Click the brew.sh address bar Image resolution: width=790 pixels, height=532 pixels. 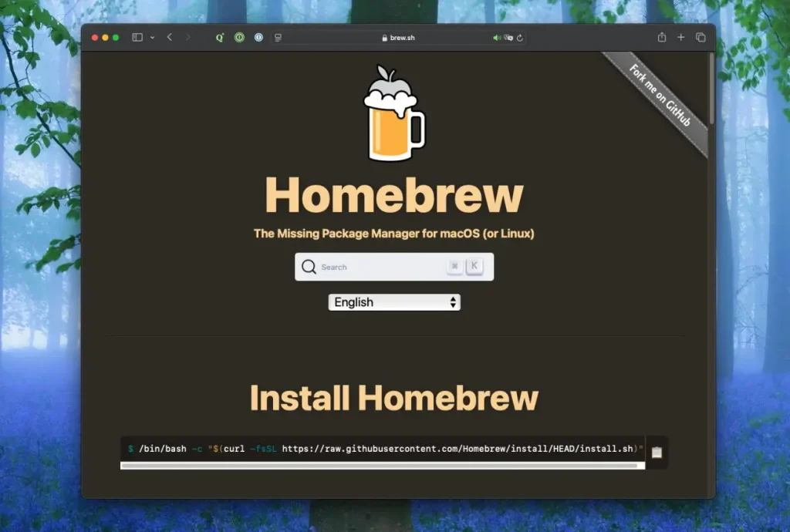tap(399, 38)
